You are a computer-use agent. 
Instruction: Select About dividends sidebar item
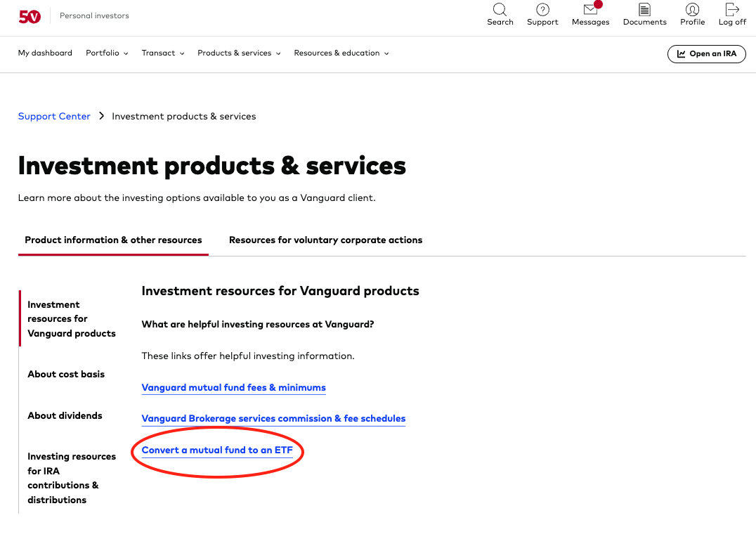tap(65, 415)
